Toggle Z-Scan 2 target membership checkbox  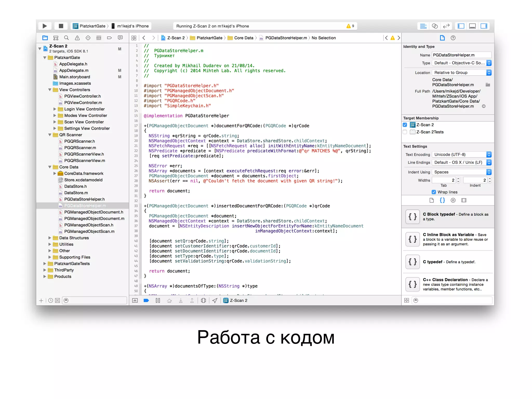405,125
